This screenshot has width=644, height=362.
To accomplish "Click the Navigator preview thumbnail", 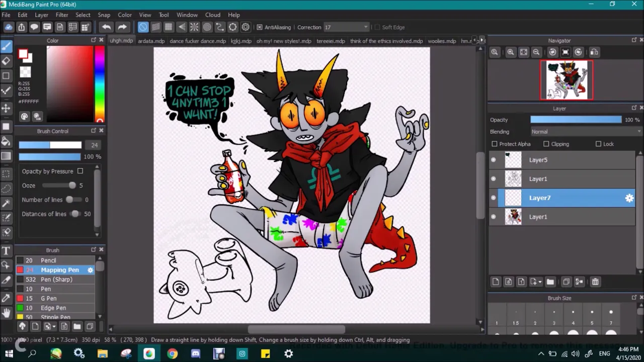I will point(567,80).
